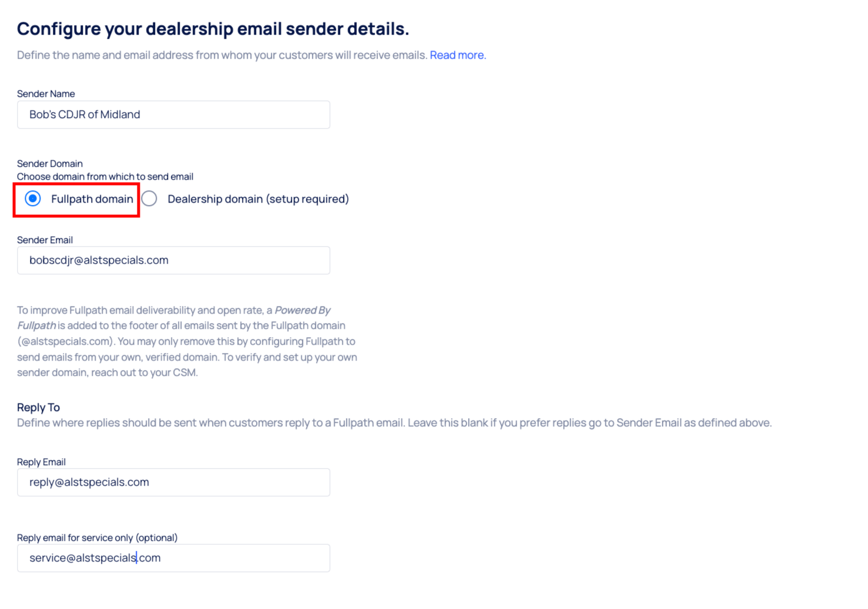The height and width of the screenshot is (609, 868).
Task: Click the page heading about sender details
Action: 213,29
